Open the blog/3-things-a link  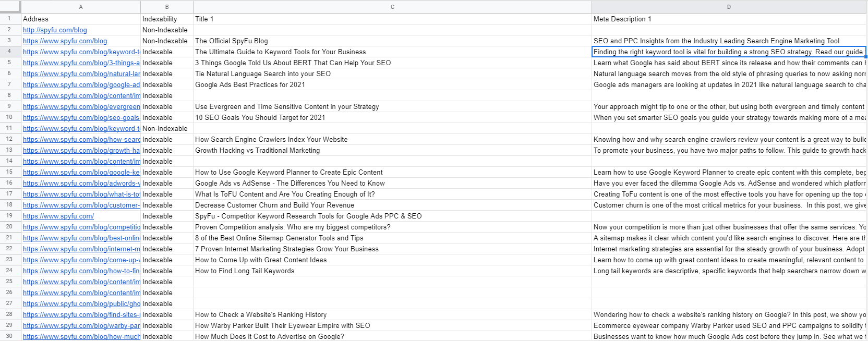pyautogui.click(x=81, y=63)
